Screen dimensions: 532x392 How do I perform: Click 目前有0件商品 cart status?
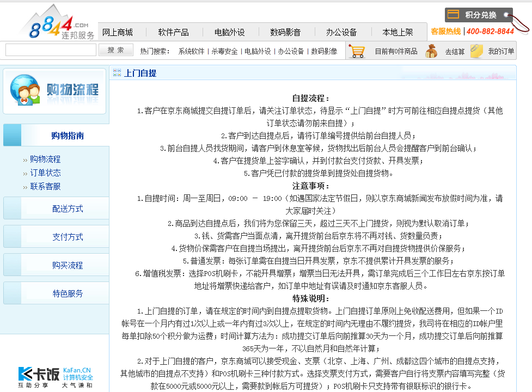pos(396,52)
